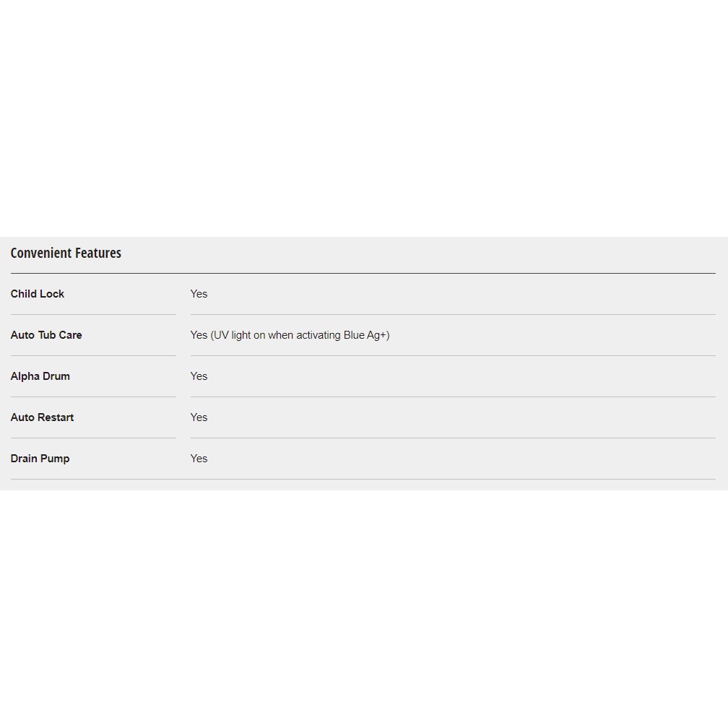Viewport: 728px width, 728px height.
Task: Click the Convenient Features section heading
Action: point(66,253)
